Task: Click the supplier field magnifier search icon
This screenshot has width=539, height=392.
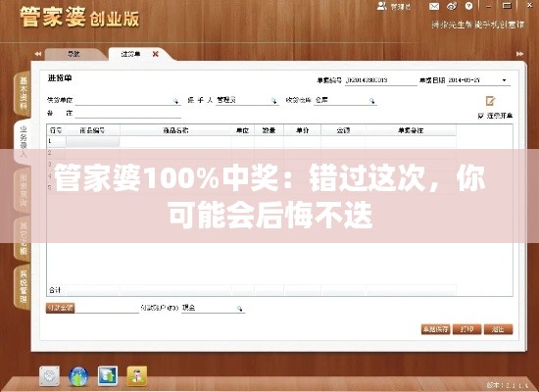Action: [175, 101]
